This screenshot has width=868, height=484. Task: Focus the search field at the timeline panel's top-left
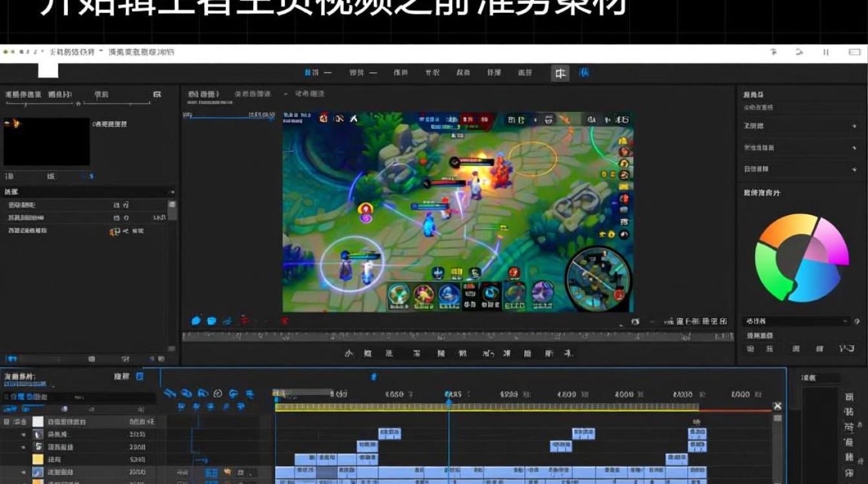tap(79, 398)
